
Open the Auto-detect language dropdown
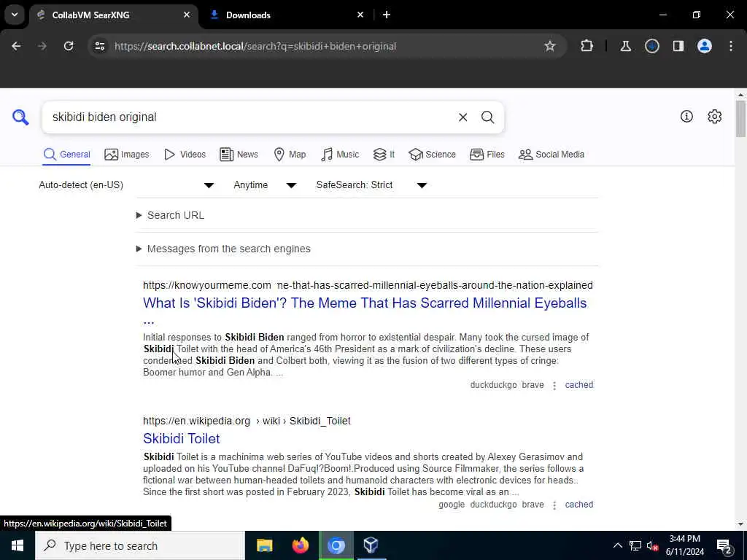tap(127, 184)
